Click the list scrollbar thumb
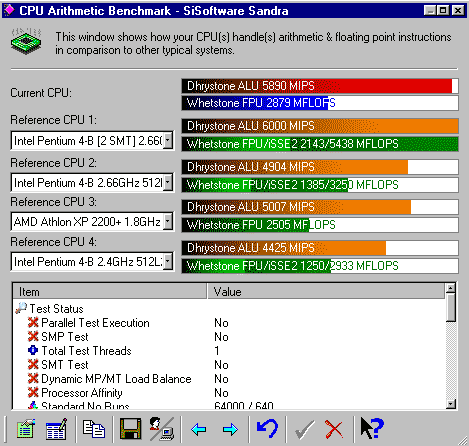 (451, 307)
